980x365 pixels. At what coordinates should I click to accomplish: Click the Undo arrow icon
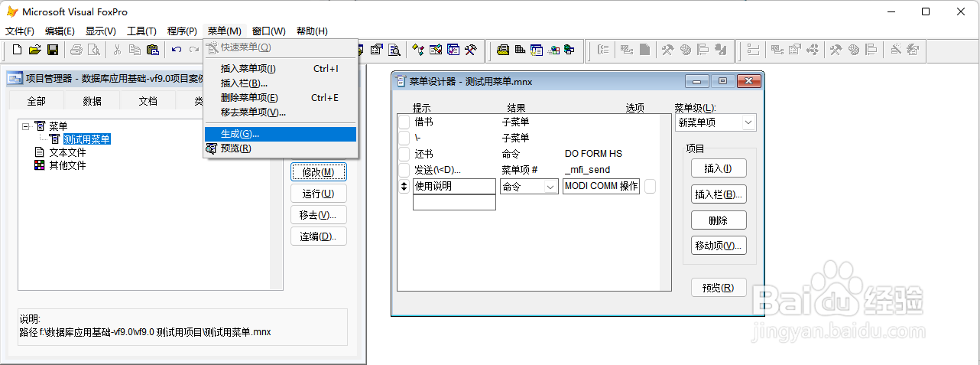click(x=177, y=51)
